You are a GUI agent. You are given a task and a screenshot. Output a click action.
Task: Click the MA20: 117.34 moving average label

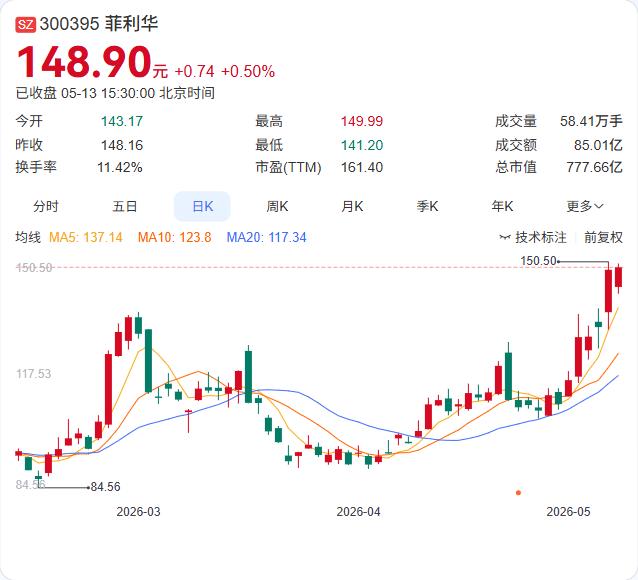(x=267, y=237)
